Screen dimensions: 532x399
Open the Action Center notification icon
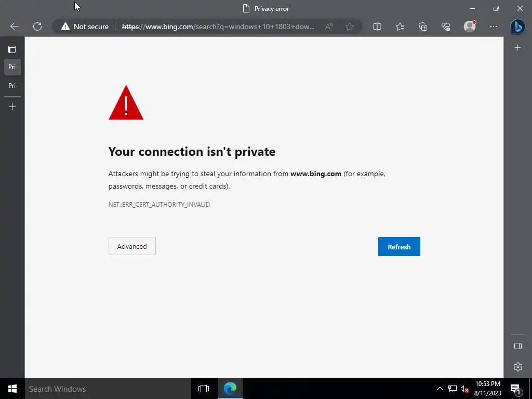point(515,389)
